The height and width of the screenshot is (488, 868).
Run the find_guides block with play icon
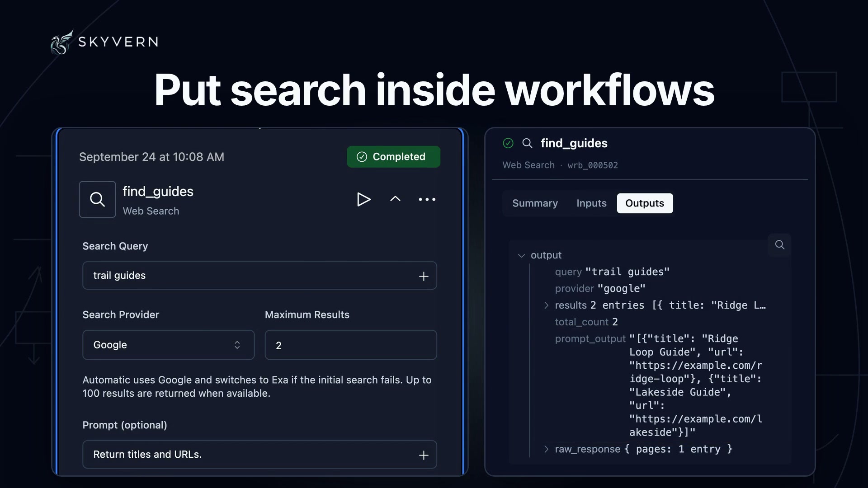pos(363,199)
